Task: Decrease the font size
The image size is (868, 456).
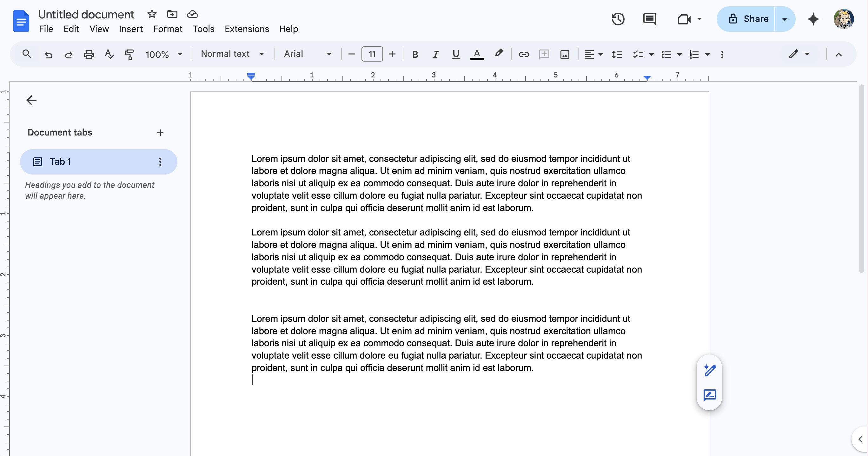Action: pos(351,54)
